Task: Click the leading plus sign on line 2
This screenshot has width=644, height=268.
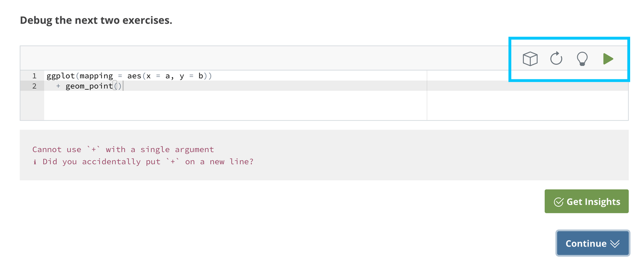Action: (x=58, y=86)
